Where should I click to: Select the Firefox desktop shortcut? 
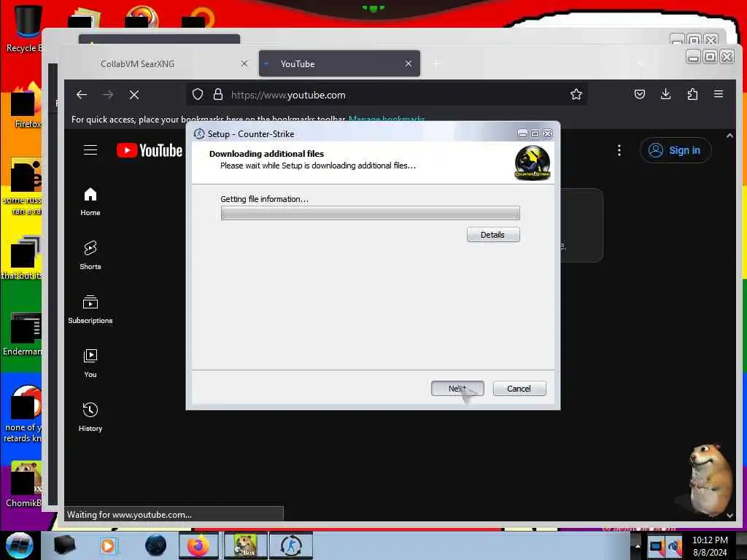(26, 106)
